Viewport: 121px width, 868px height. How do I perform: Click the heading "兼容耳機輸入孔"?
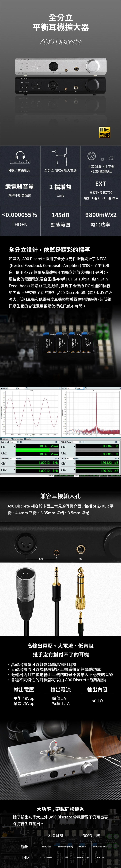[x=60, y=496]
